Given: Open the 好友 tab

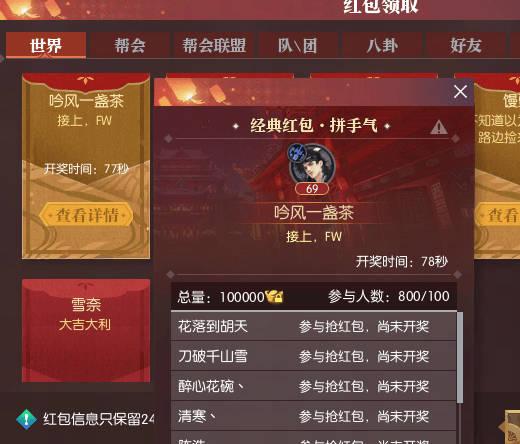Looking at the screenshot, I should (466, 45).
